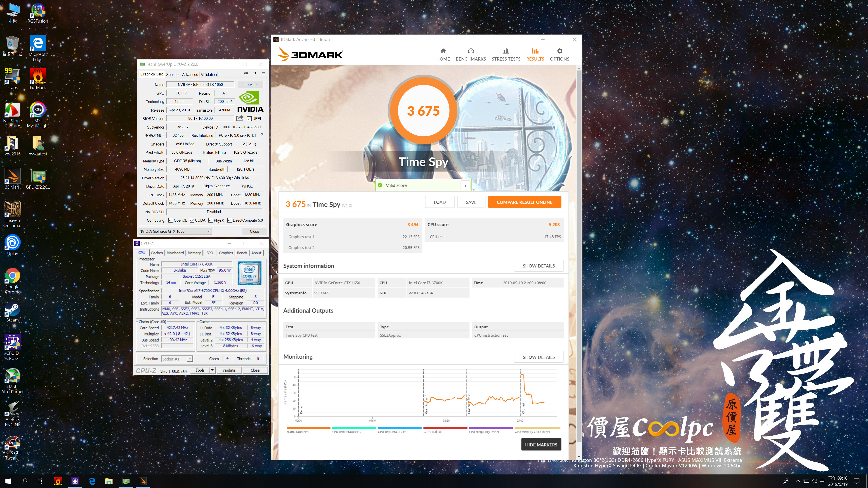
Task: Click the Graphics test 2 chart marker
Action: [x=469, y=404]
